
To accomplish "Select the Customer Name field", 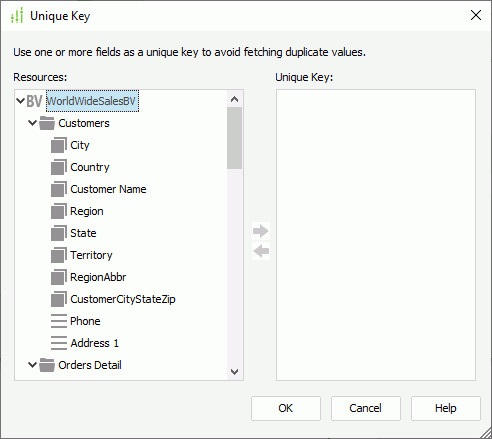I will 108,189.
